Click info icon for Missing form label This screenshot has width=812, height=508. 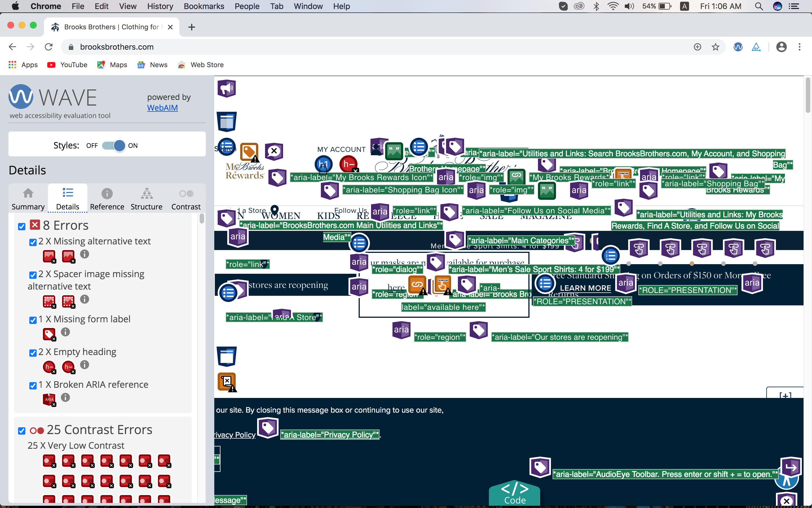tap(65, 332)
